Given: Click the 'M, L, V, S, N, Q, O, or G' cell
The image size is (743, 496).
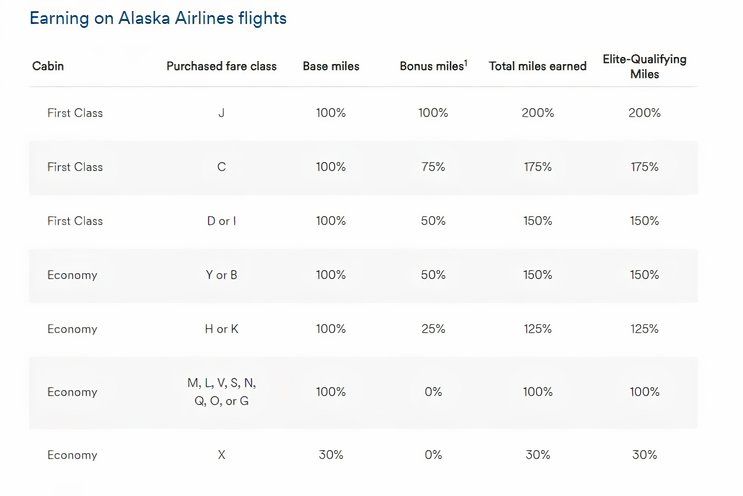Looking at the screenshot, I should coord(221,392).
